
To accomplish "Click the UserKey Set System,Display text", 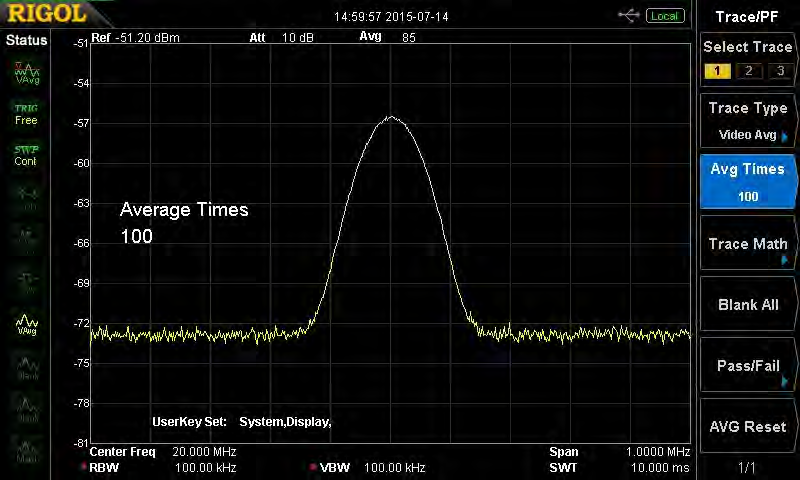I will (242, 422).
